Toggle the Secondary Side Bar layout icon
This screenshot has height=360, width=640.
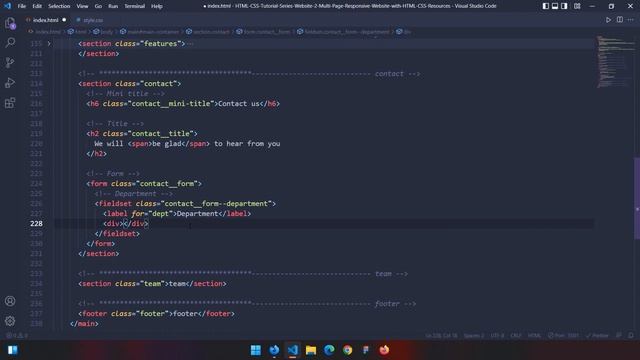pos(564,6)
